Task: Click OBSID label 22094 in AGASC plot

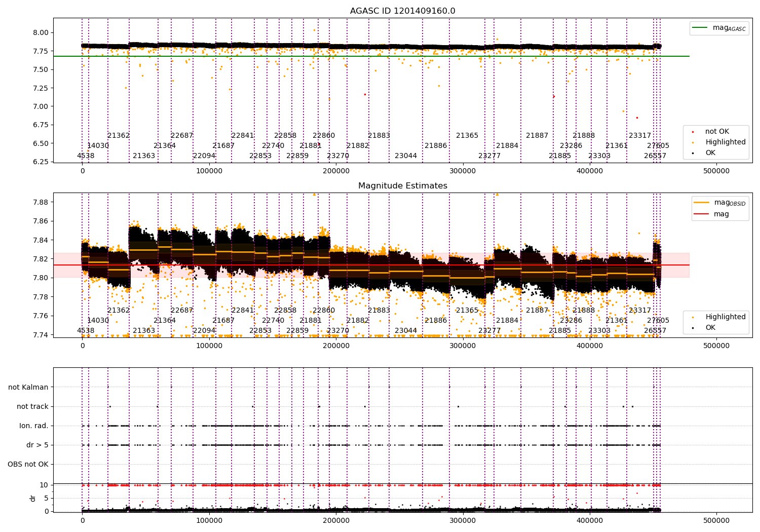Action: point(204,156)
